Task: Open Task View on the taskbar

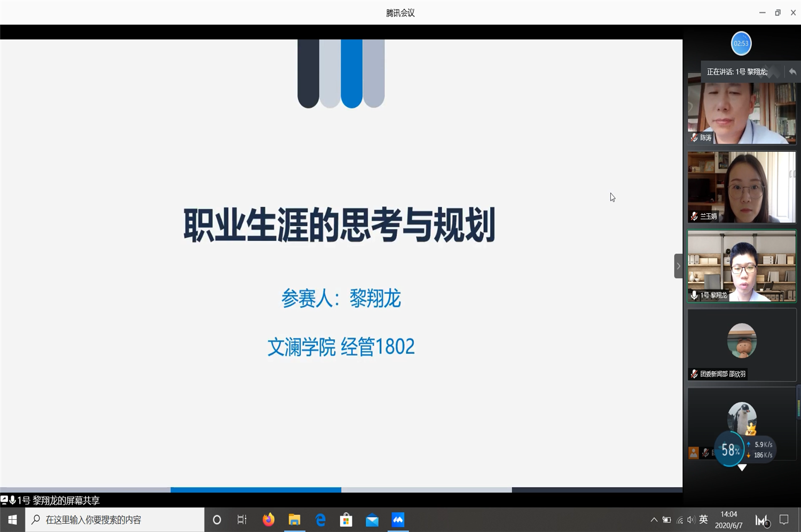Action: coord(242,520)
